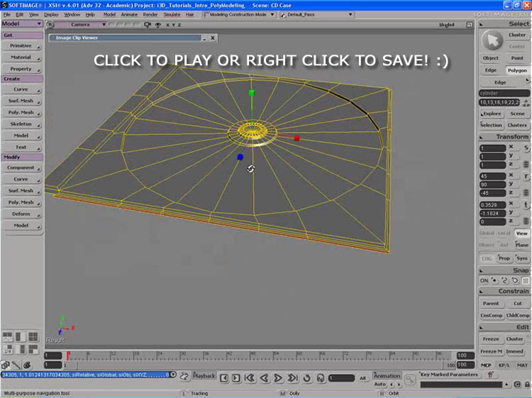Viewport: 532px width, 398px height.
Task: Switch transform mode to View
Action: click(521, 233)
